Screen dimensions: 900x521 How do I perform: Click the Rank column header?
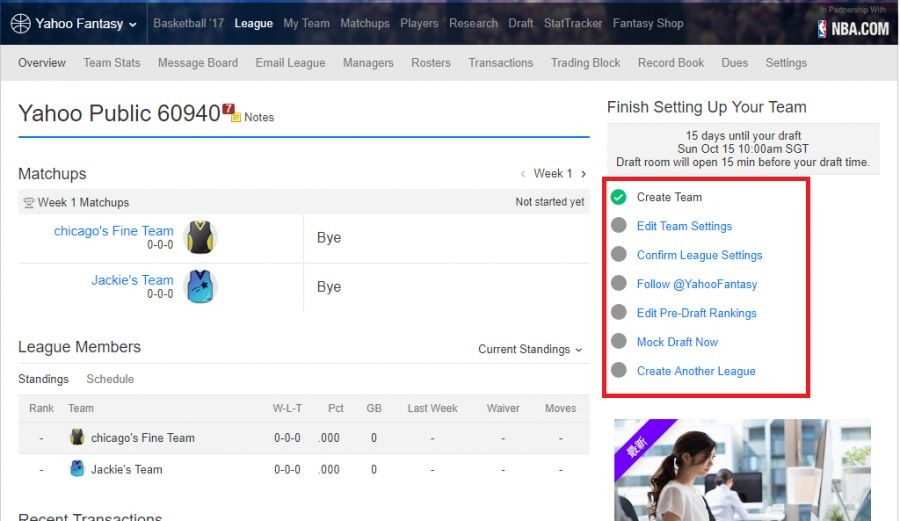(x=41, y=409)
